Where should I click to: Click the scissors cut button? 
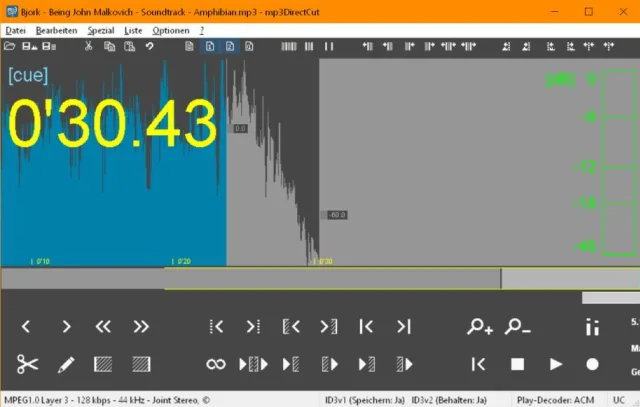point(27,364)
